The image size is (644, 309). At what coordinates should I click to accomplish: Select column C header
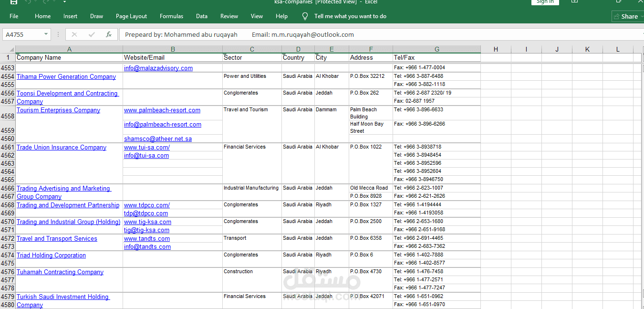pos(252,49)
